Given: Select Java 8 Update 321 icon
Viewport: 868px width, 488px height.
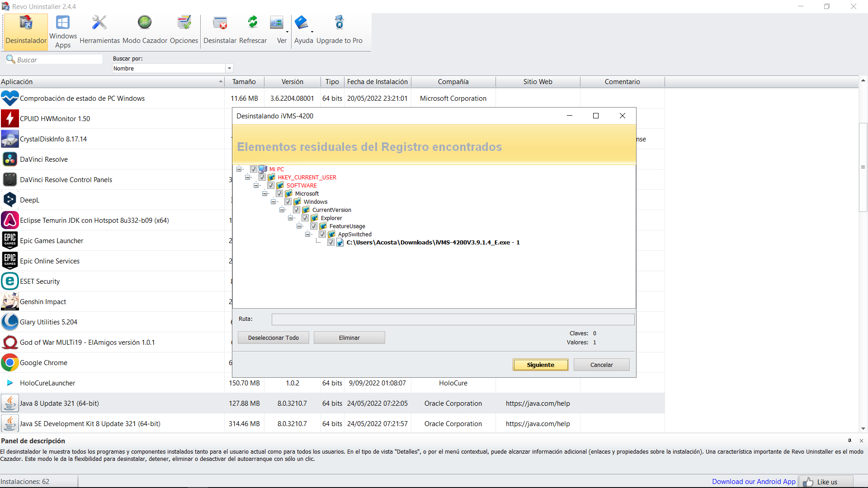Looking at the screenshot, I should coord(9,403).
